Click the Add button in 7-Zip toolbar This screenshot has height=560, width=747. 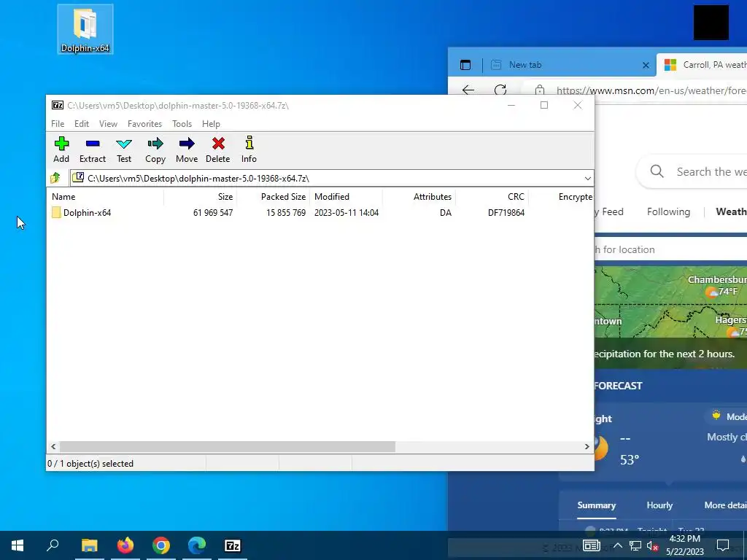pos(61,150)
